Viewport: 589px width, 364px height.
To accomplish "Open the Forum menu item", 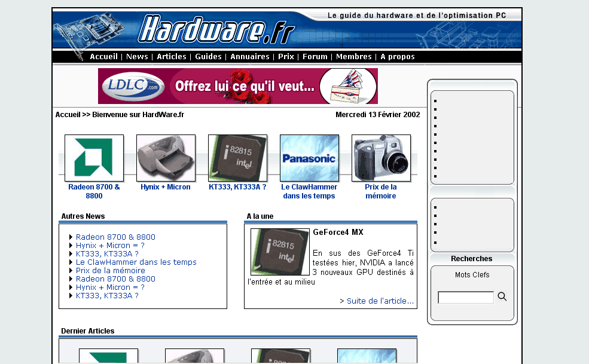I will tap(315, 56).
